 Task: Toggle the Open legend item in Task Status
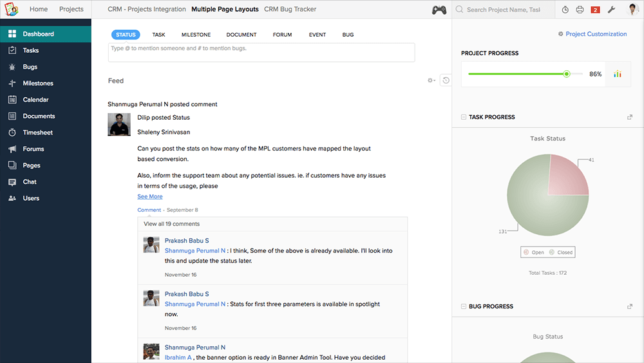[534, 252]
